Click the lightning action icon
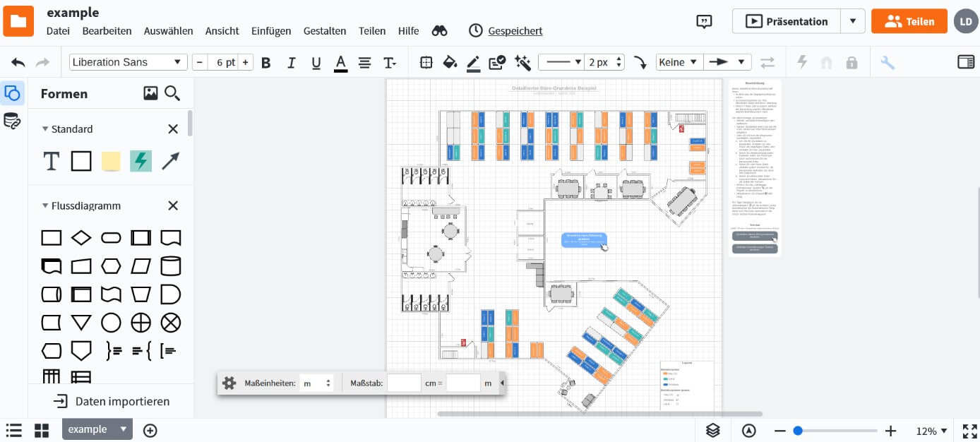980x442 pixels. [802, 62]
